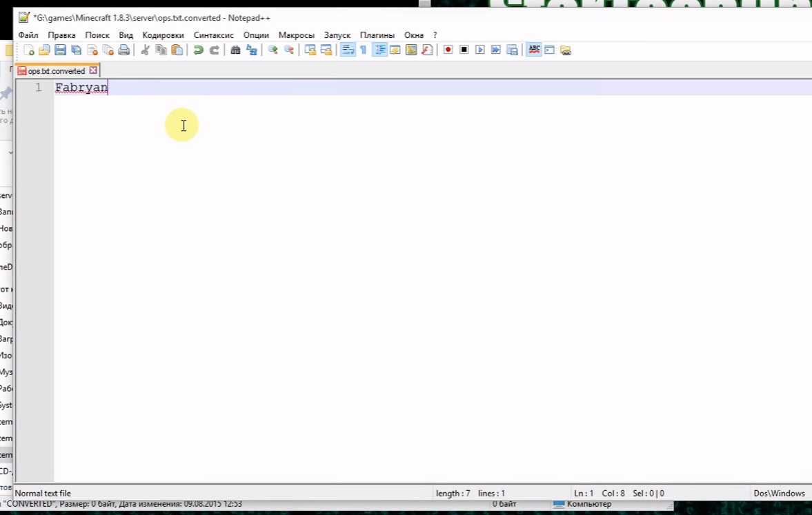Click 'Ln : 1 Col : 8' status field

599,493
